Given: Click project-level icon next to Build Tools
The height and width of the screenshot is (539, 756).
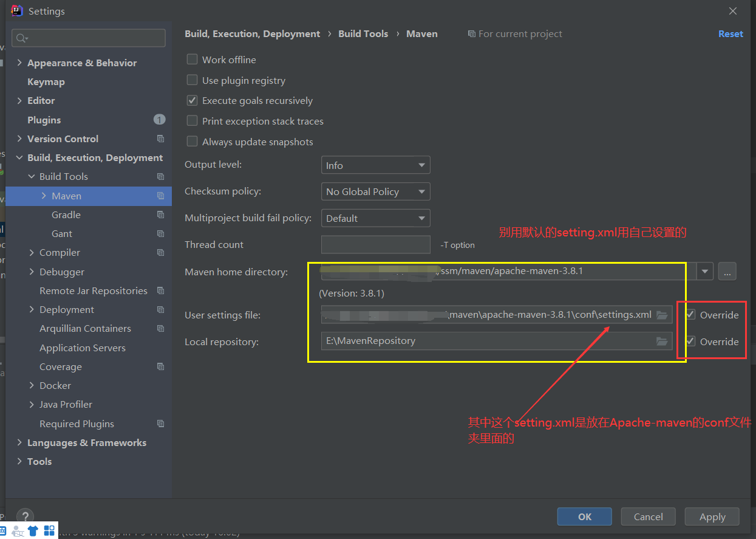Looking at the screenshot, I should (160, 176).
